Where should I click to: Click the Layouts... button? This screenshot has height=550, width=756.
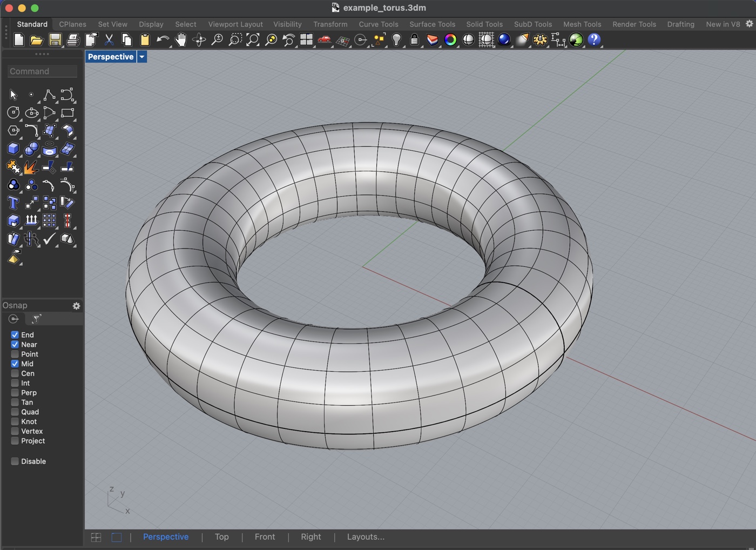(366, 537)
